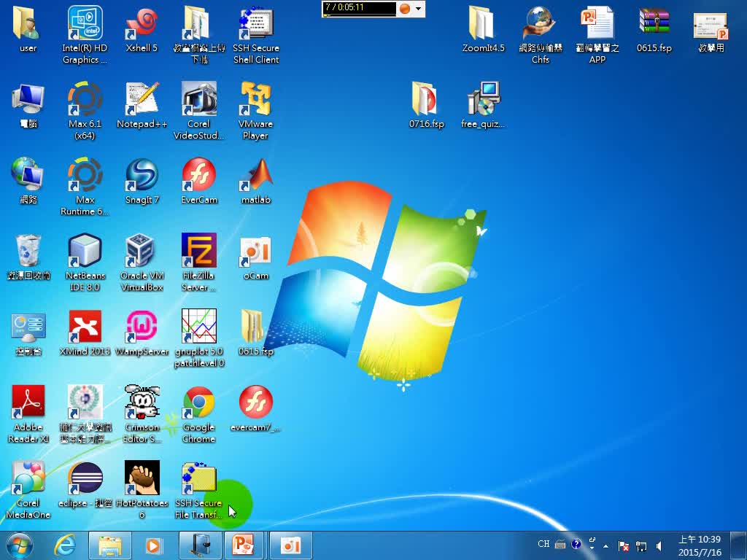
Task: Select evercam7 installer icon
Action: click(256, 408)
